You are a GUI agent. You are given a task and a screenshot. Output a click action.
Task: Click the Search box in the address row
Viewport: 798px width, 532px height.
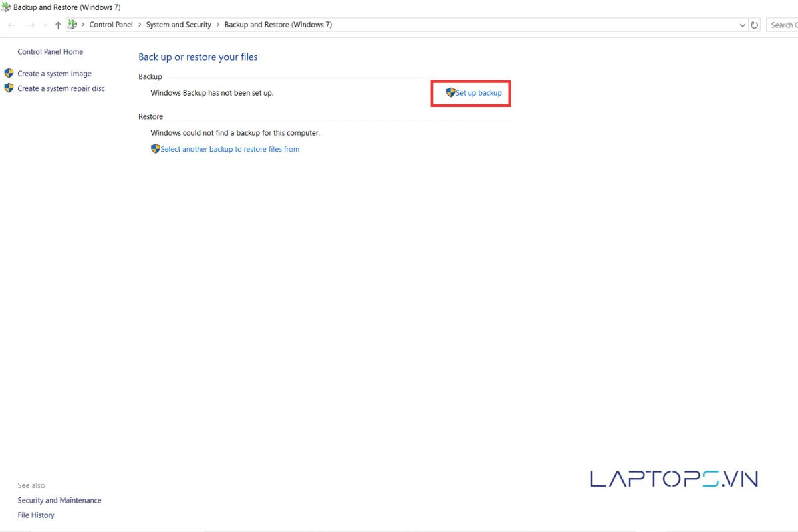coord(782,25)
